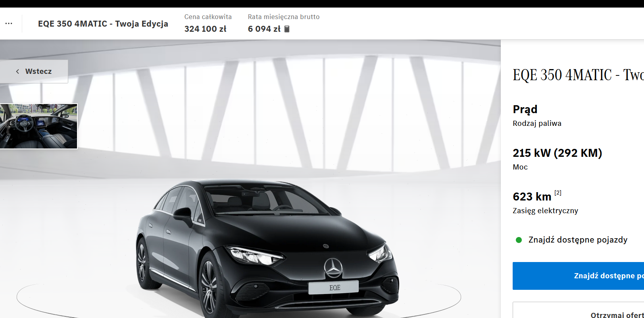Click the EQE 350 4MATIC title in header
644x318 pixels.
[x=103, y=24]
